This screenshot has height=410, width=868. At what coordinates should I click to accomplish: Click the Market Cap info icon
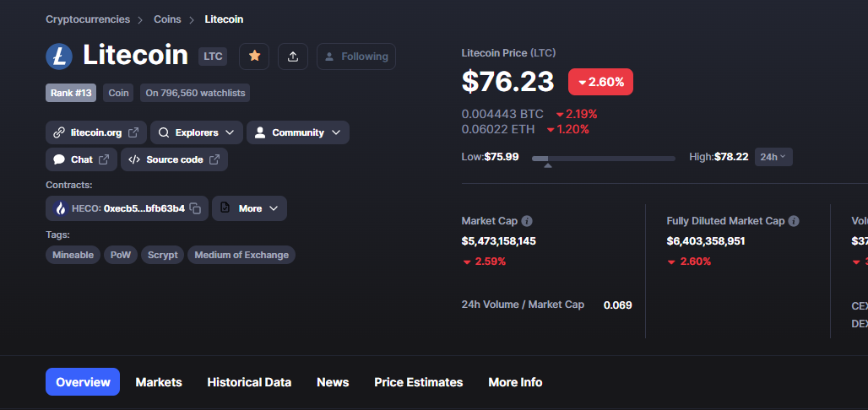[527, 221]
